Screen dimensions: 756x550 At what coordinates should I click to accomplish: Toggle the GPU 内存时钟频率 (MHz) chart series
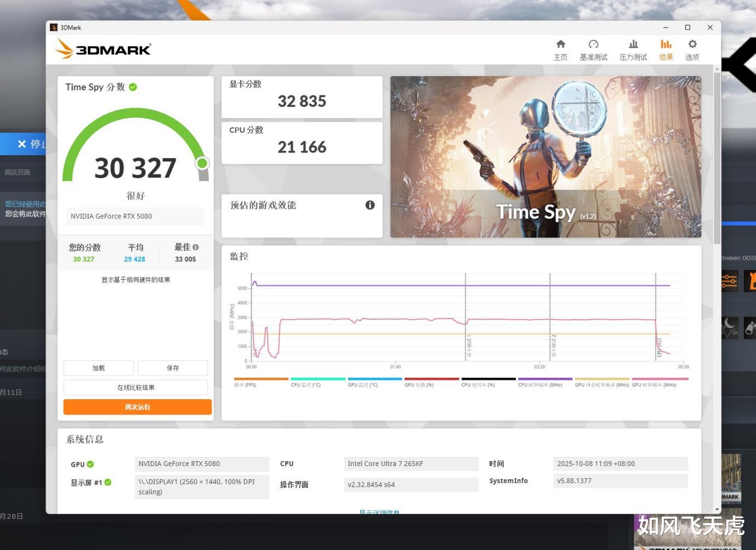(x=602, y=382)
